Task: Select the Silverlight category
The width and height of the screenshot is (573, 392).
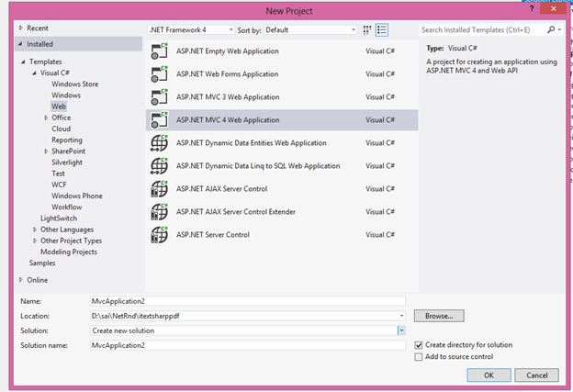Action: click(x=67, y=162)
